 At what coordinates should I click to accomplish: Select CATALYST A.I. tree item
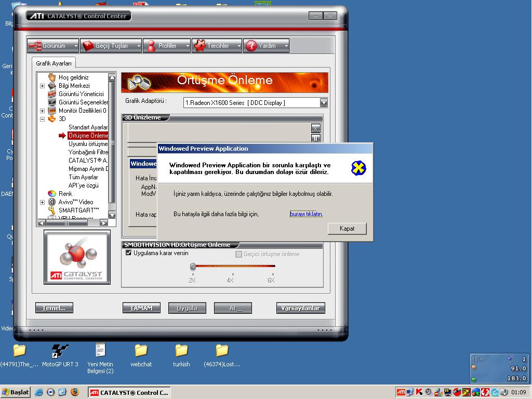[x=88, y=160]
